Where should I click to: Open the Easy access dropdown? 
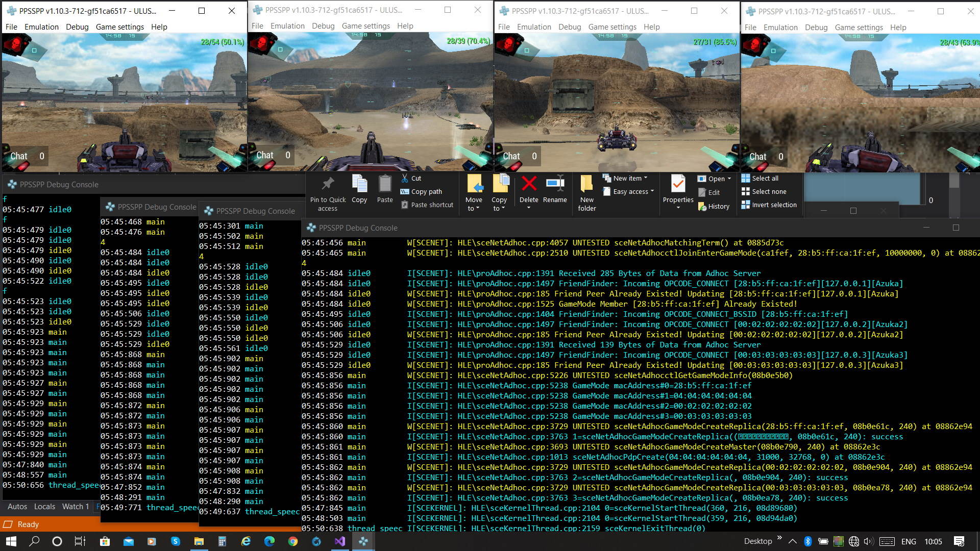pos(628,191)
